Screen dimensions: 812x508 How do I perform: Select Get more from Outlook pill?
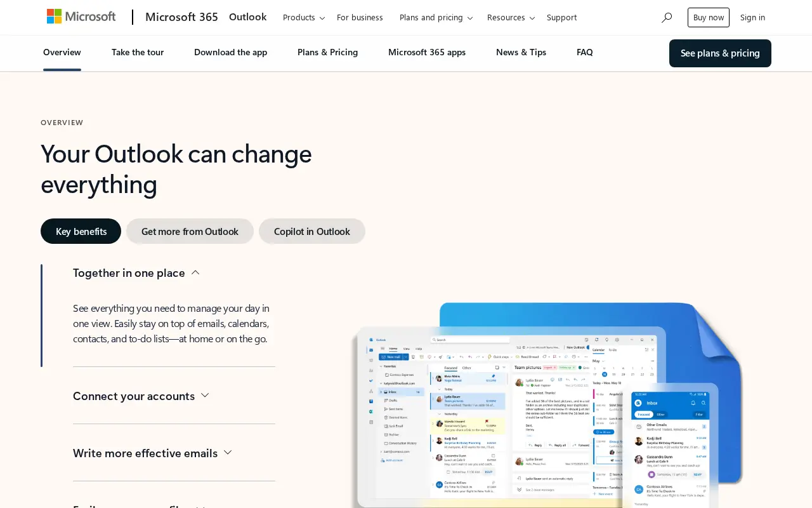click(x=190, y=231)
